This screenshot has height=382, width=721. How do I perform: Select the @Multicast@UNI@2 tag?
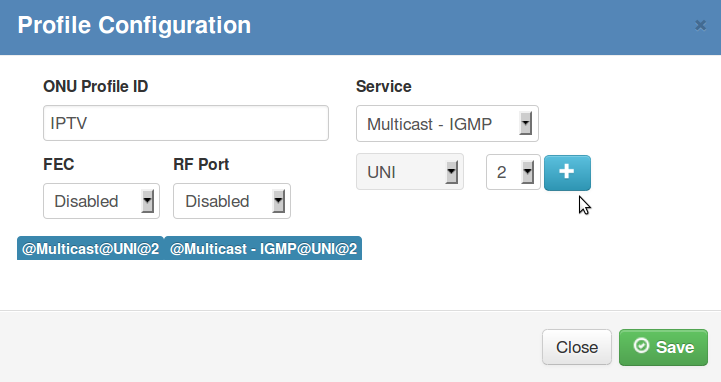point(91,248)
